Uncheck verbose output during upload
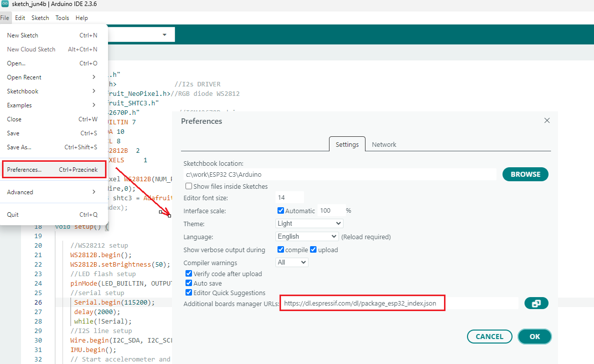The height and width of the screenshot is (364, 594). pyautogui.click(x=313, y=250)
